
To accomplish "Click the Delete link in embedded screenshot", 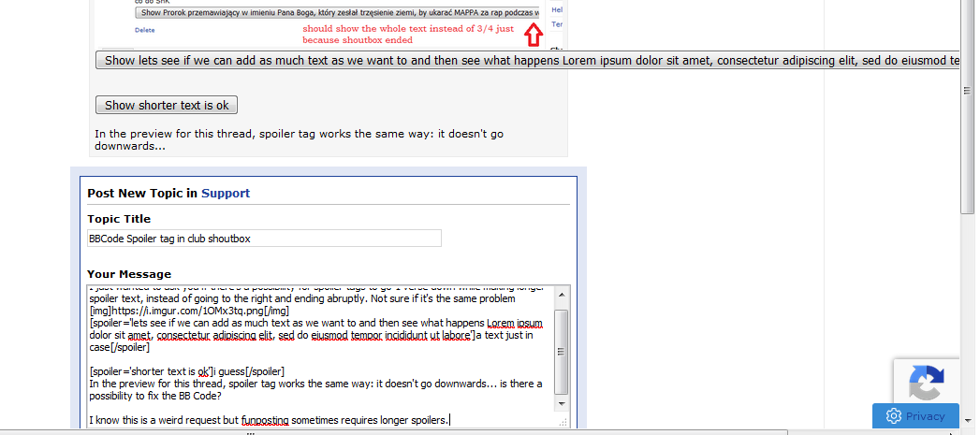I will (x=144, y=30).
